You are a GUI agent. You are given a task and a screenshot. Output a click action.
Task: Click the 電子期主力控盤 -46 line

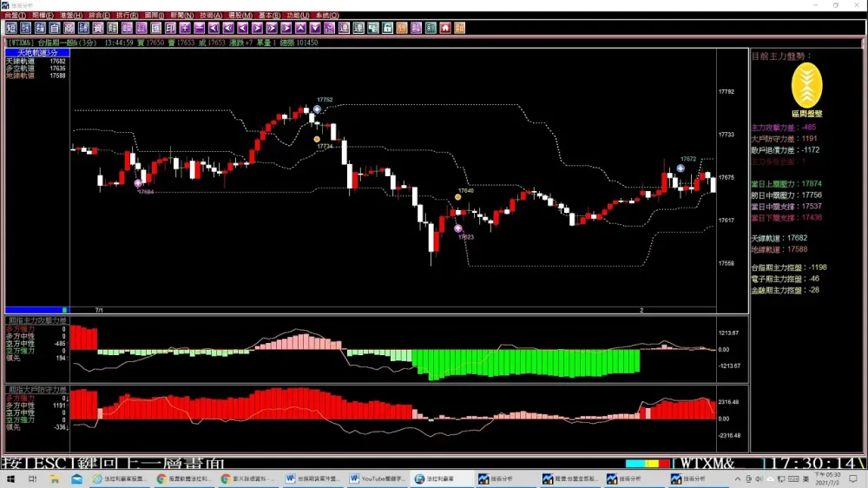(x=785, y=280)
